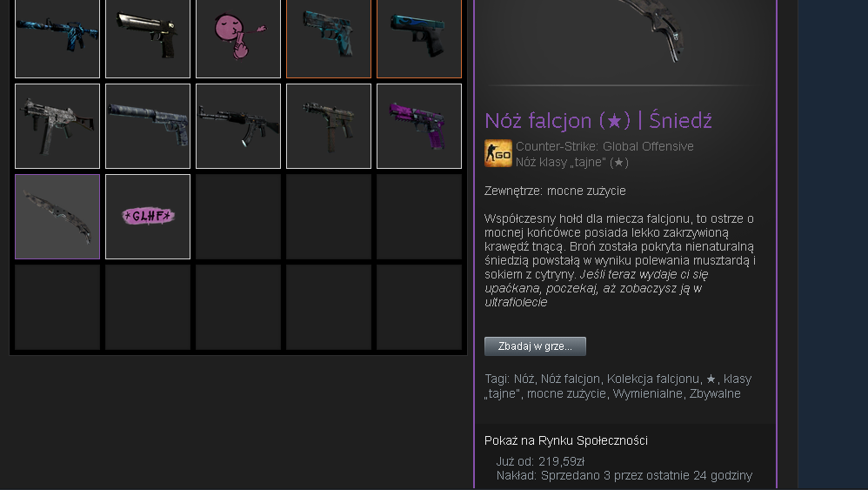
Task: Select the purple pistol item
Action: click(419, 126)
